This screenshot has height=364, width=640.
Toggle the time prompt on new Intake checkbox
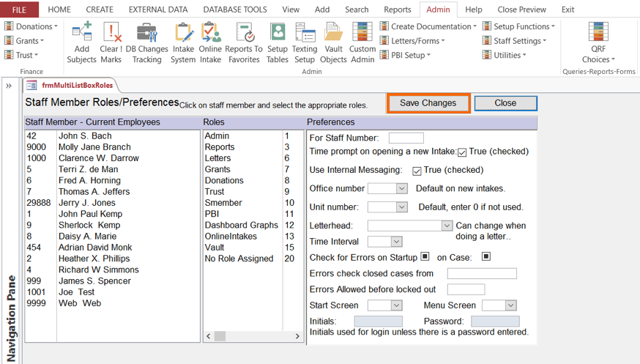click(462, 152)
